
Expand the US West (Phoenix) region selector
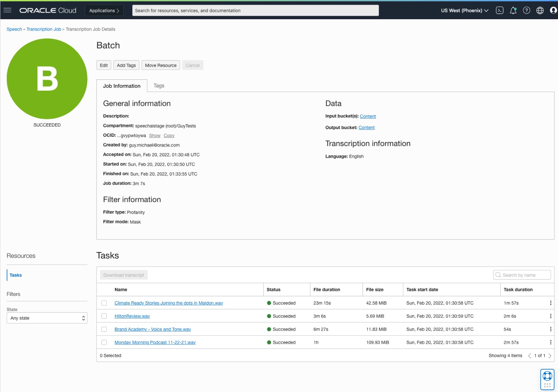click(464, 11)
